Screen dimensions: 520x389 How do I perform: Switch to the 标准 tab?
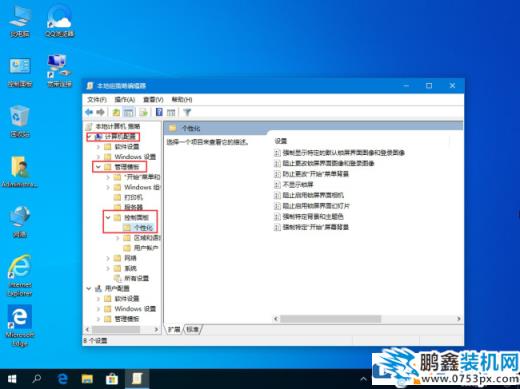tap(192, 329)
